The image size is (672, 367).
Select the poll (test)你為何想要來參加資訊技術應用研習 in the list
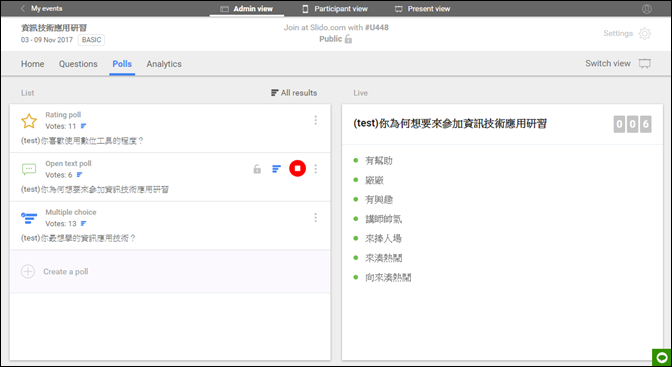95,190
